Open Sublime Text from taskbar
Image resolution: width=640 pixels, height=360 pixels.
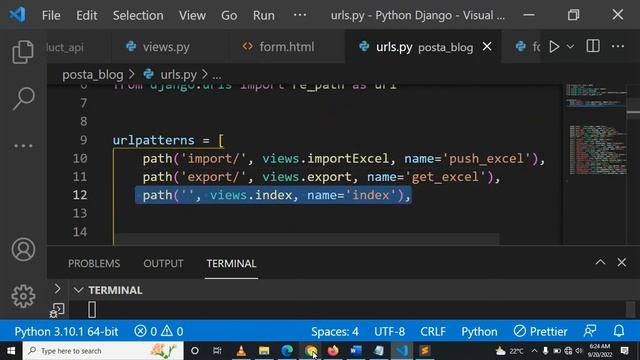click(424, 351)
